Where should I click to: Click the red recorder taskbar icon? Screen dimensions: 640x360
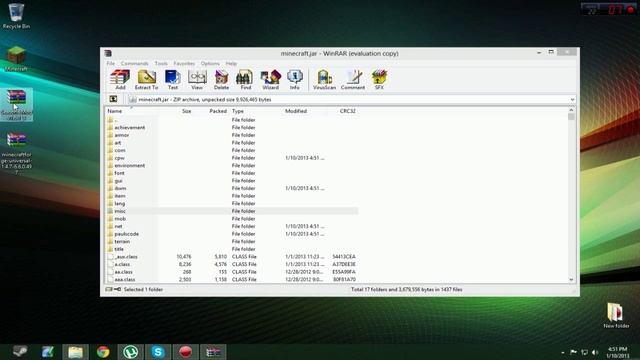click(185, 351)
